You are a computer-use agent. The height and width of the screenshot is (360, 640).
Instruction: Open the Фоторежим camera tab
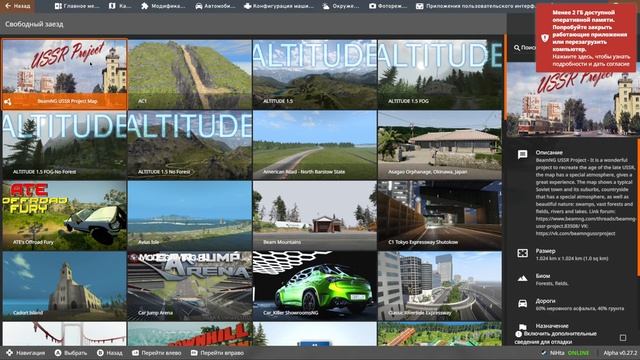(x=388, y=6)
